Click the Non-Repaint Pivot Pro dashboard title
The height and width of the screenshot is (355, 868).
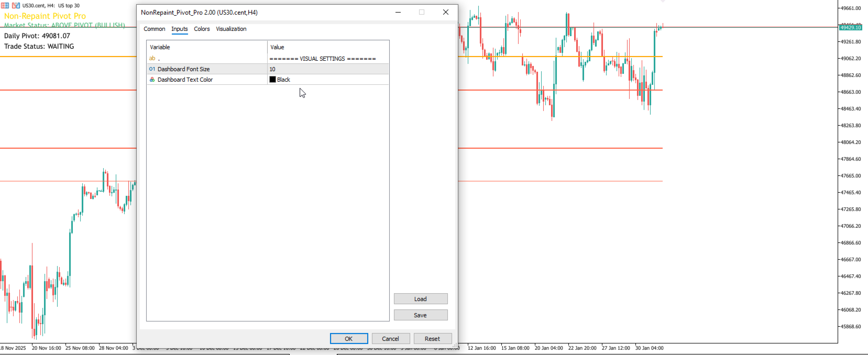pos(45,16)
